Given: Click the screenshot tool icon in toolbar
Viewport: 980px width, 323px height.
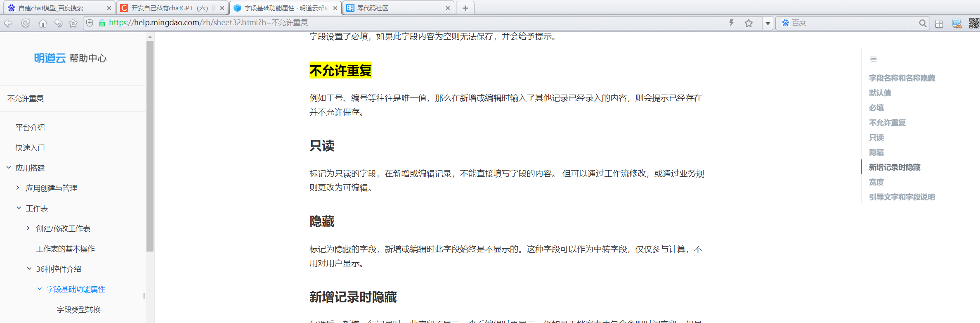Looking at the screenshot, I should 957,24.
